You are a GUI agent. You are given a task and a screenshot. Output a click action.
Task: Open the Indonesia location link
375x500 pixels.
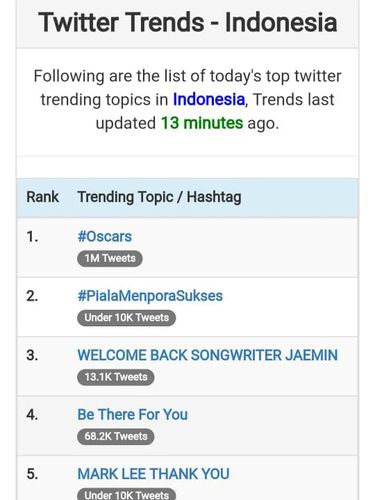(209, 99)
